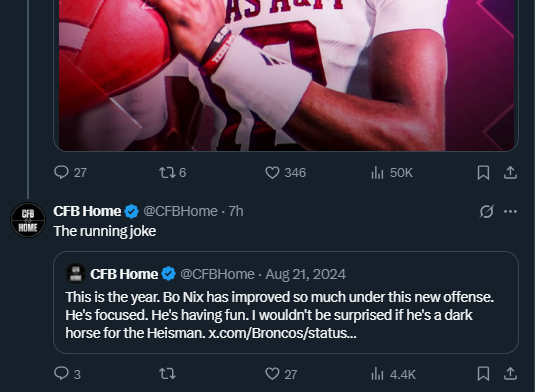This screenshot has height=392, width=535.
Task: Open the 7h timestamp link
Action: [x=236, y=211]
